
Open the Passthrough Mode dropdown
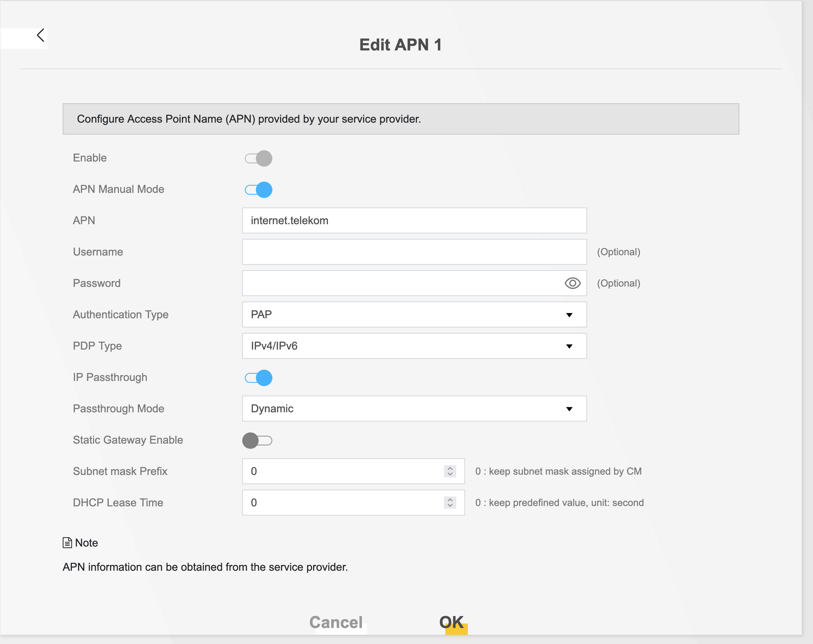(414, 409)
